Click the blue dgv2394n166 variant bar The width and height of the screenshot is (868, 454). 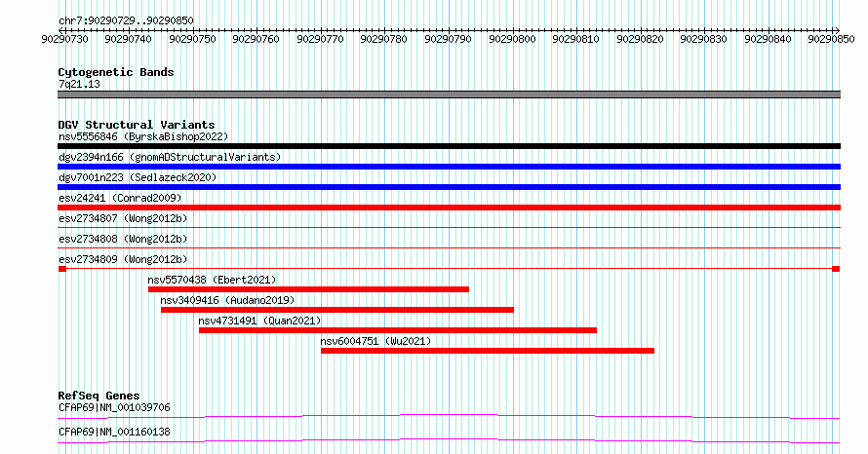(449, 167)
